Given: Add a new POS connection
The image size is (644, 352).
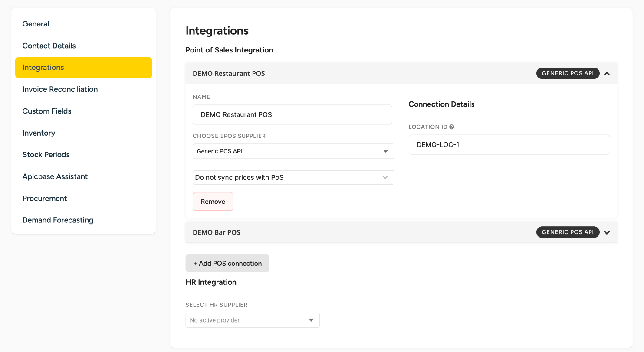Looking at the screenshot, I should tap(227, 264).
